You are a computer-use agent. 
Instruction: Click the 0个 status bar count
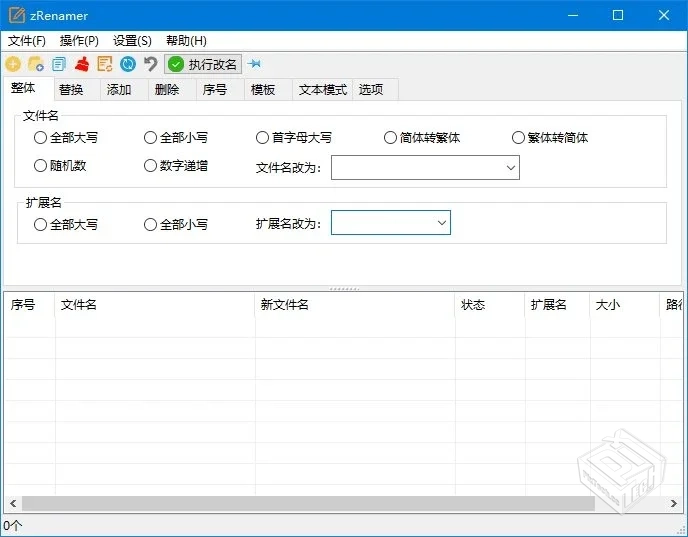[12, 525]
